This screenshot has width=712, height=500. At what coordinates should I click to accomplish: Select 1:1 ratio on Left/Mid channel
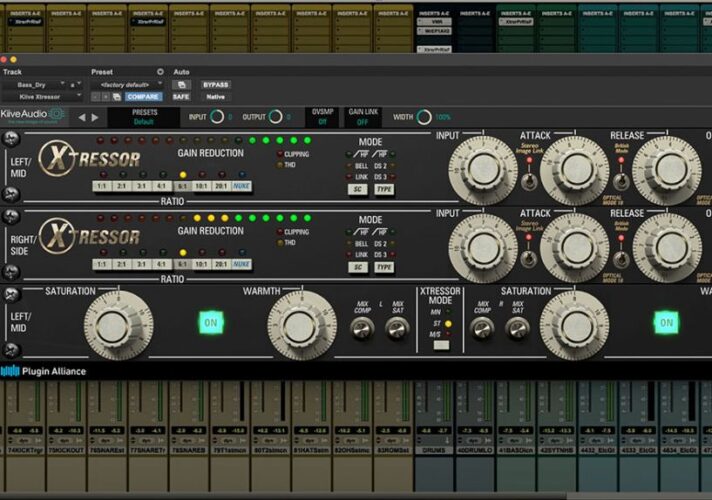pyautogui.click(x=102, y=186)
